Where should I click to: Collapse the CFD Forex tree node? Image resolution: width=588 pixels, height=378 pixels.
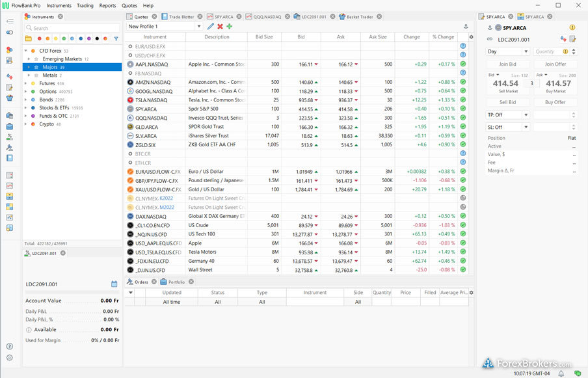tap(25, 51)
